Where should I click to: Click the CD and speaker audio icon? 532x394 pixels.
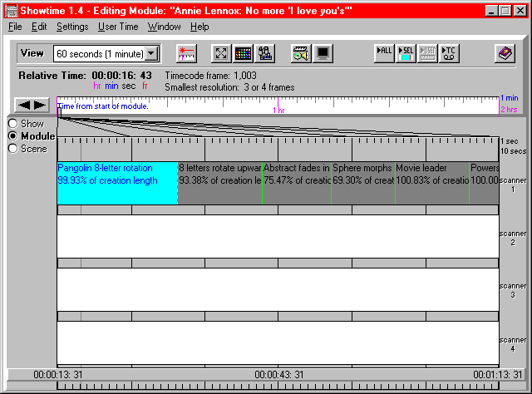(x=301, y=54)
